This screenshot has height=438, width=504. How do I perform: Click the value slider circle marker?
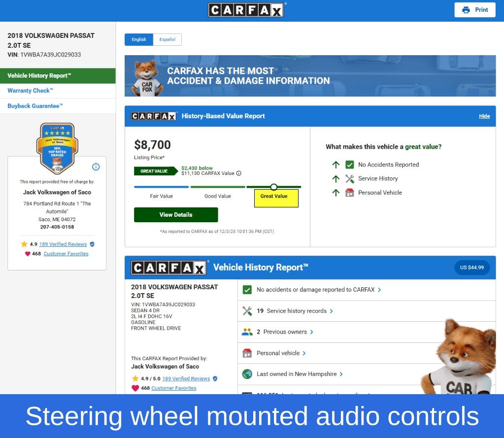click(274, 187)
